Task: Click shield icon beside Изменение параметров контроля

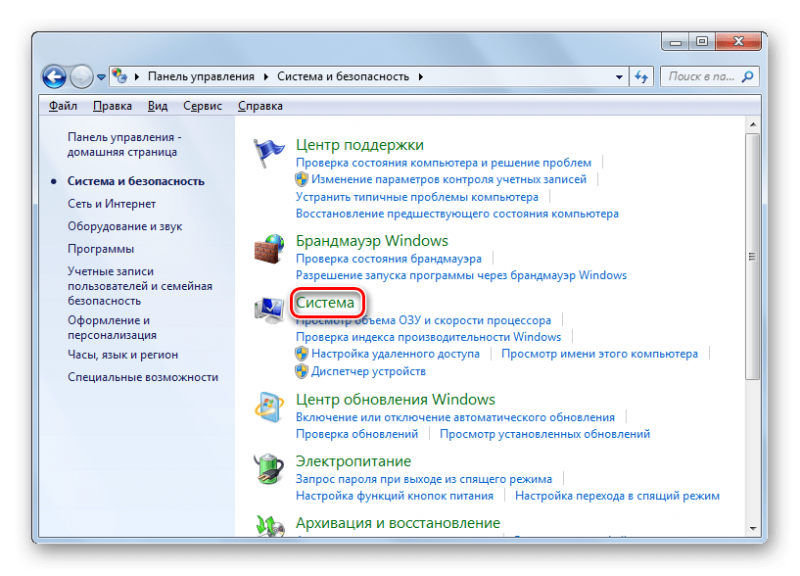Action: 302,179
